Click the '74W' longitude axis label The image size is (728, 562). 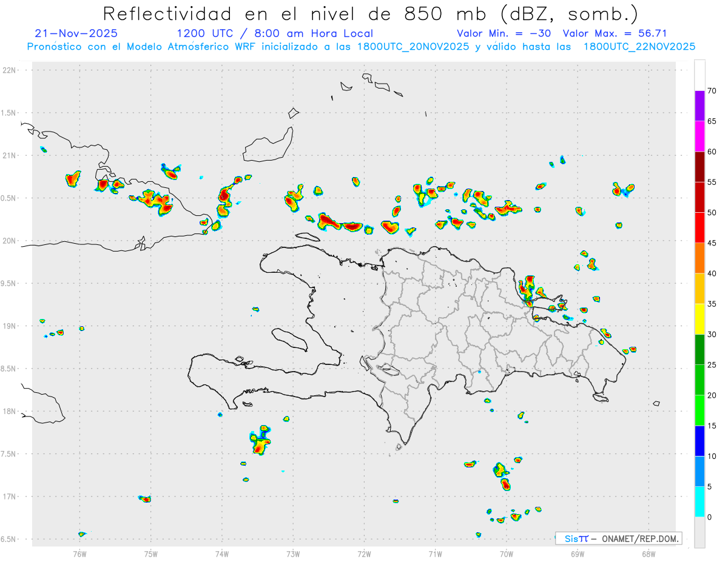coord(222,554)
